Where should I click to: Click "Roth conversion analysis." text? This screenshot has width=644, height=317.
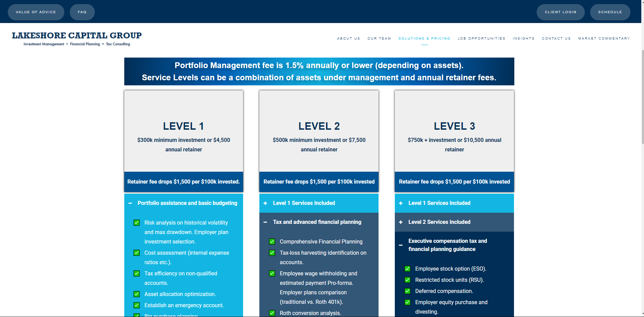tap(310, 313)
